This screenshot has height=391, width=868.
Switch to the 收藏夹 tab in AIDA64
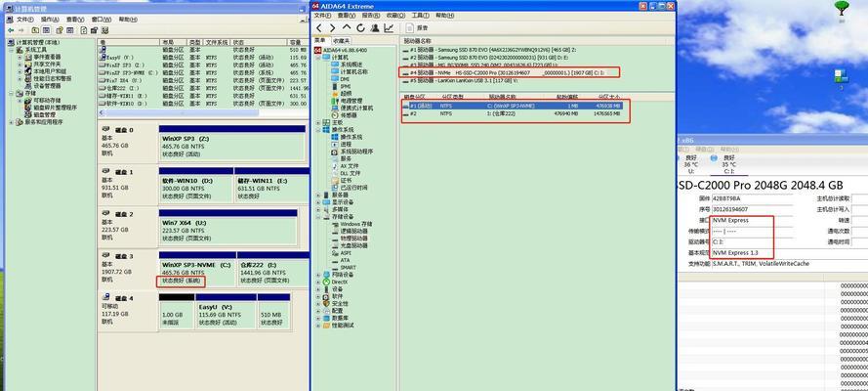pyautogui.click(x=341, y=41)
